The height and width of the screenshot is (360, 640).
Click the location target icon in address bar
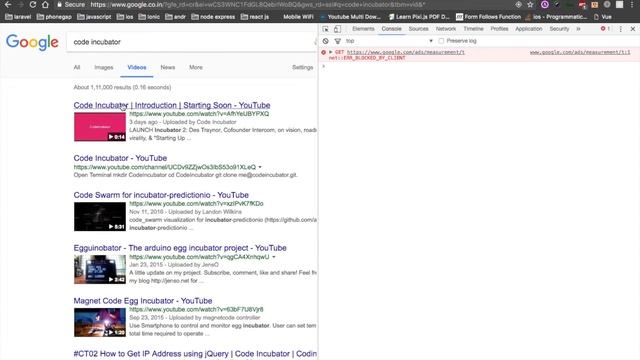tap(518, 4)
